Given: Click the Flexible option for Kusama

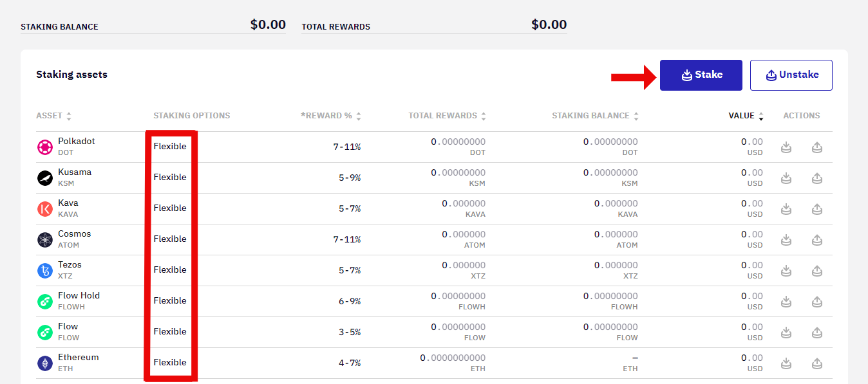Looking at the screenshot, I should click(170, 178).
